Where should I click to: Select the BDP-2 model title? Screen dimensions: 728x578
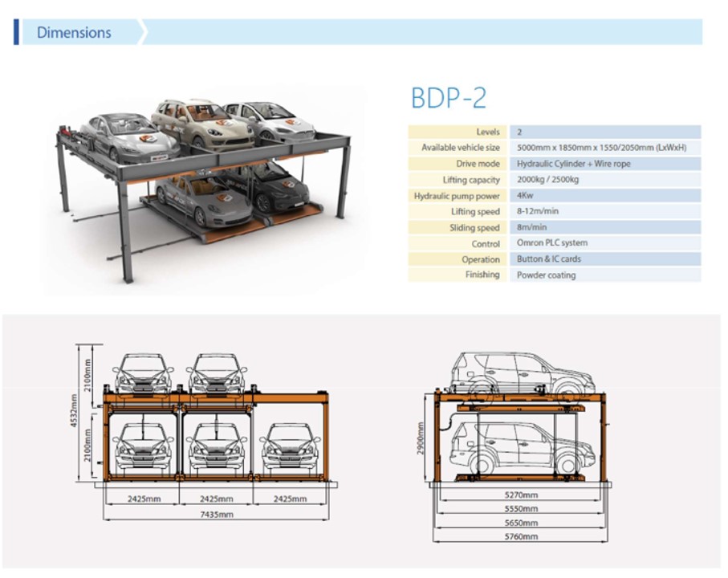[x=449, y=97]
